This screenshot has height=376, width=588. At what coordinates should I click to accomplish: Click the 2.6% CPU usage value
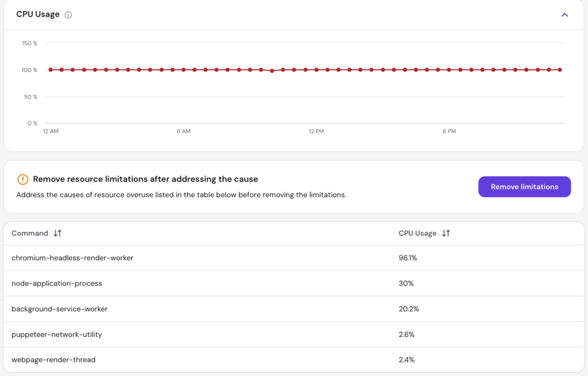coord(407,335)
